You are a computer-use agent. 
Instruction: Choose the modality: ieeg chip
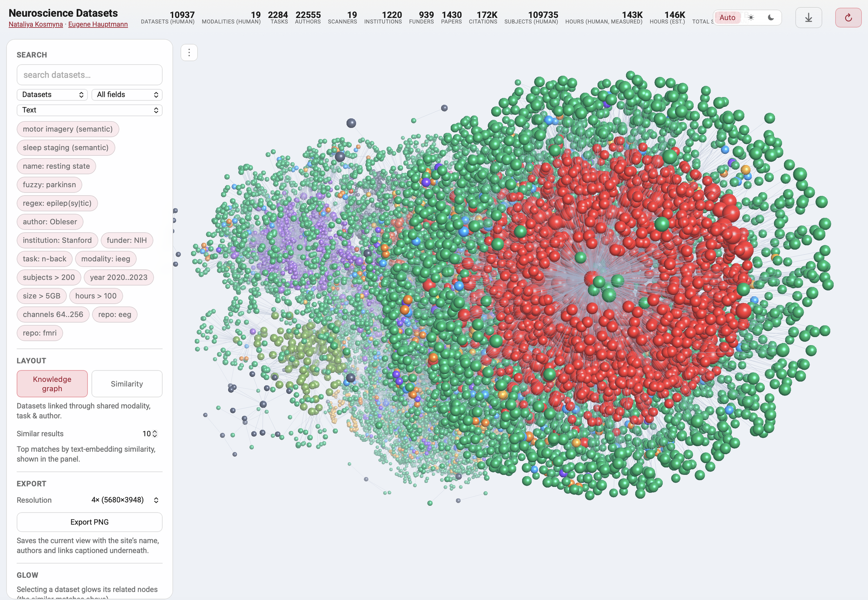[106, 259]
